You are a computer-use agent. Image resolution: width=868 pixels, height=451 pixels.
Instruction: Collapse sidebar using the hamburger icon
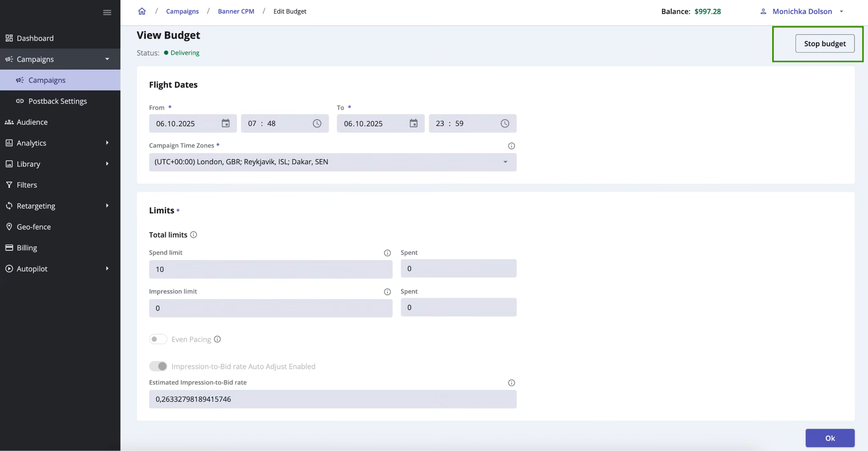click(x=107, y=12)
